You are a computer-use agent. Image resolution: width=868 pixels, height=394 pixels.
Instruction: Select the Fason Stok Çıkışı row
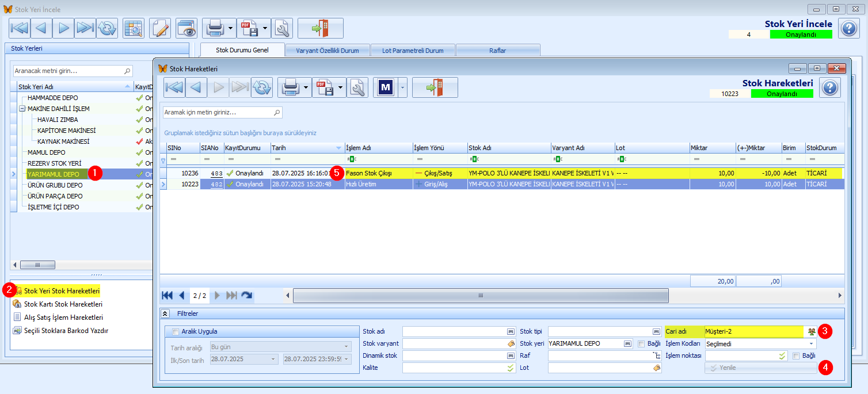[502, 173]
